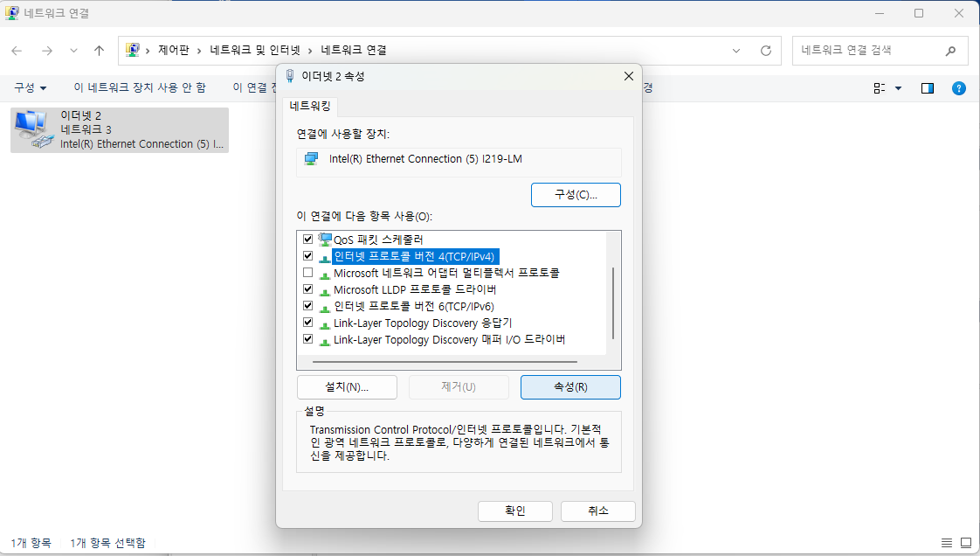This screenshot has height=556, width=980.
Task: Click 네트워크 및 인터넷 breadcrumb
Action: 255,51
